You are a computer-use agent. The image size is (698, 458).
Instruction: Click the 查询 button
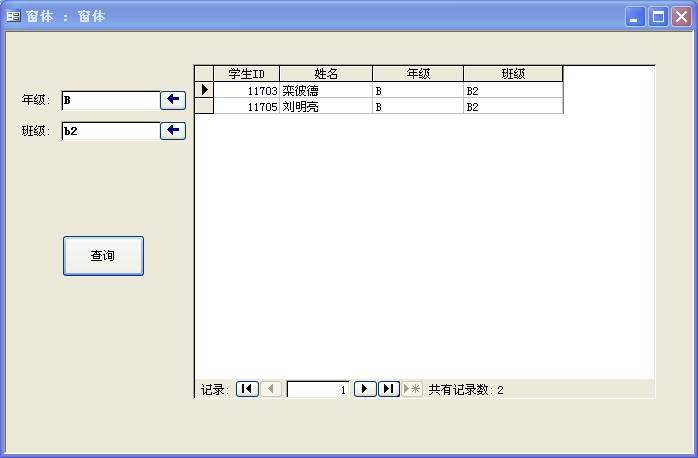103,256
